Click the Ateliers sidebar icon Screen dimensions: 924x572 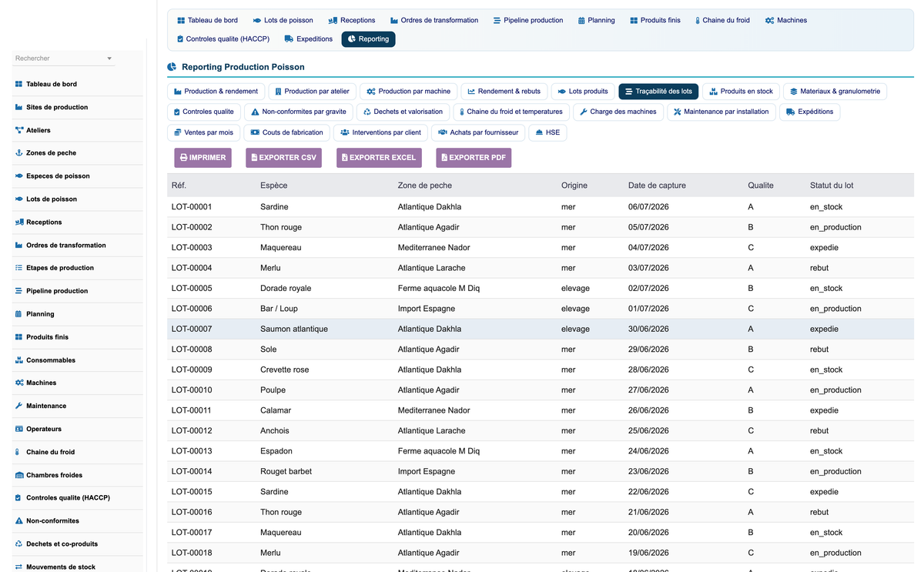click(19, 130)
